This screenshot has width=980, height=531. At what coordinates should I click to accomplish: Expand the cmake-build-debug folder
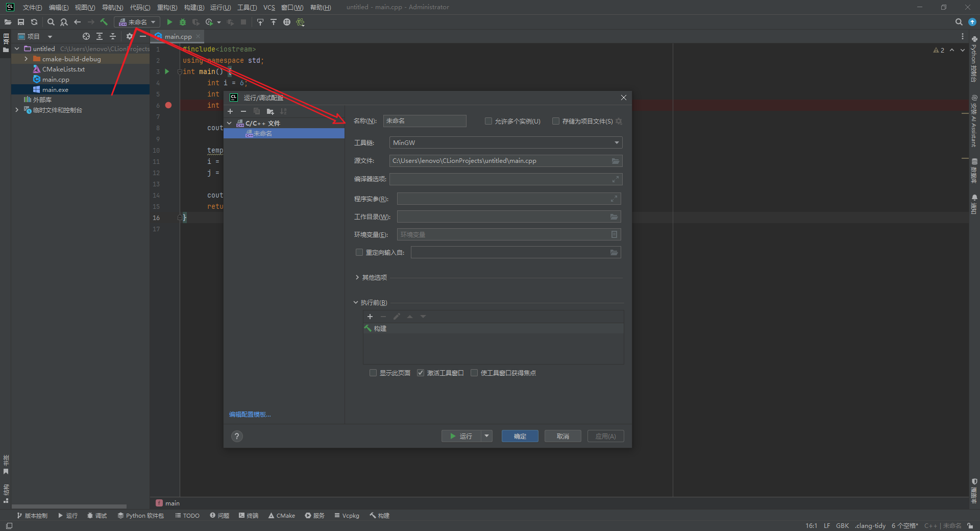[x=26, y=59]
